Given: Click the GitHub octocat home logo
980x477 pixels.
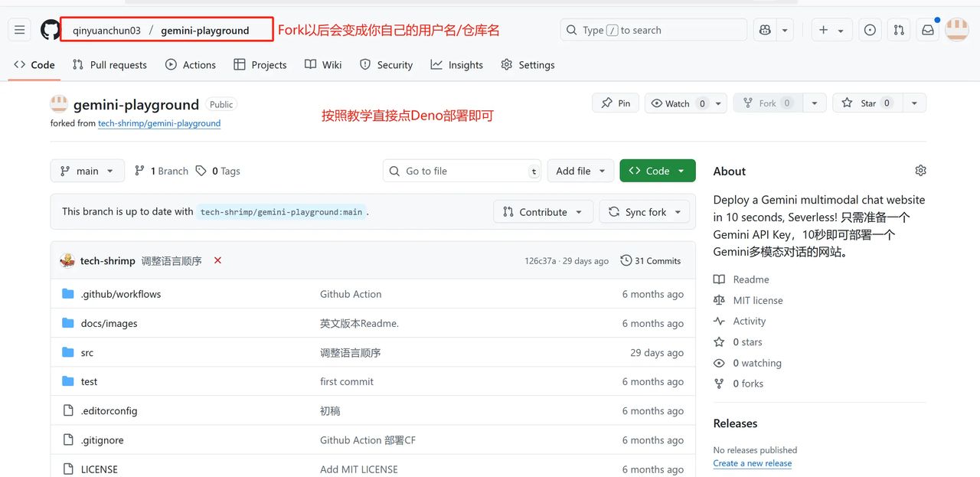Looking at the screenshot, I should point(51,29).
